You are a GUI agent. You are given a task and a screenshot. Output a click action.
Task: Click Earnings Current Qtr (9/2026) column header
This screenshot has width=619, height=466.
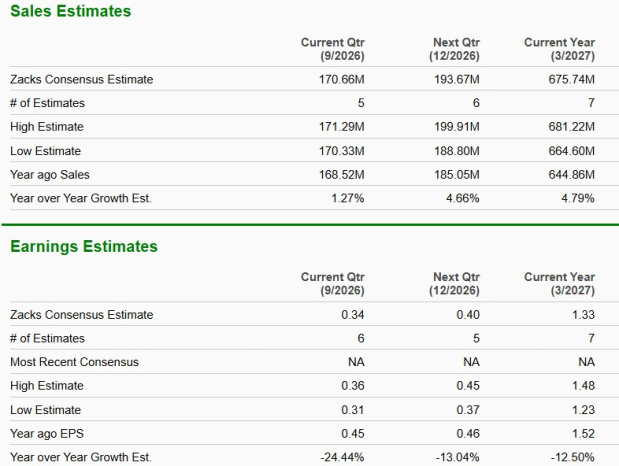332,284
